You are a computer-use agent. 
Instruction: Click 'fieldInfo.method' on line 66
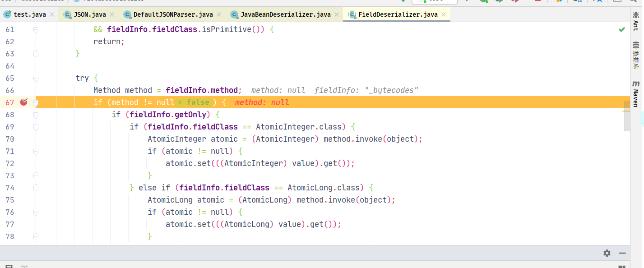click(204, 90)
